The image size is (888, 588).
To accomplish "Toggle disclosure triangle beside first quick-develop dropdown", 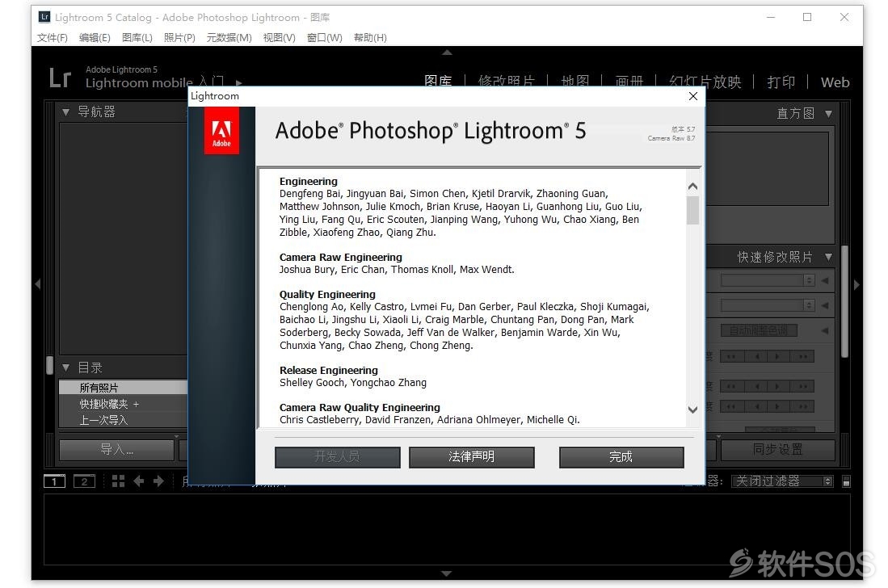I will (x=825, y=280).
